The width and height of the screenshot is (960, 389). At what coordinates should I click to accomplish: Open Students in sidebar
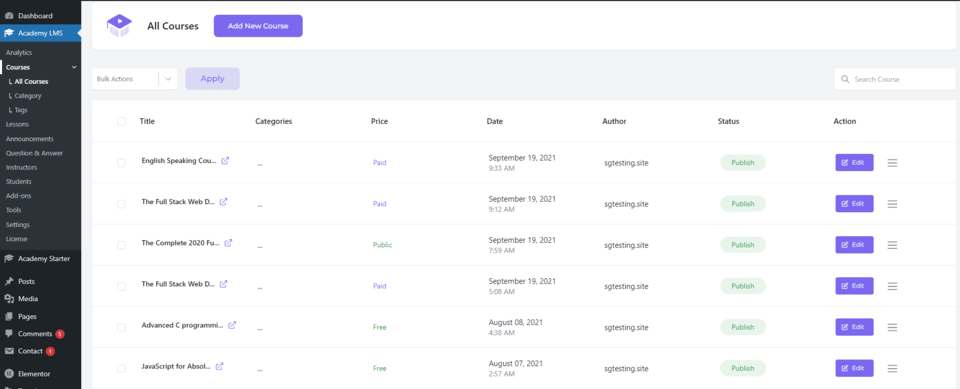(x=18, y=181)
